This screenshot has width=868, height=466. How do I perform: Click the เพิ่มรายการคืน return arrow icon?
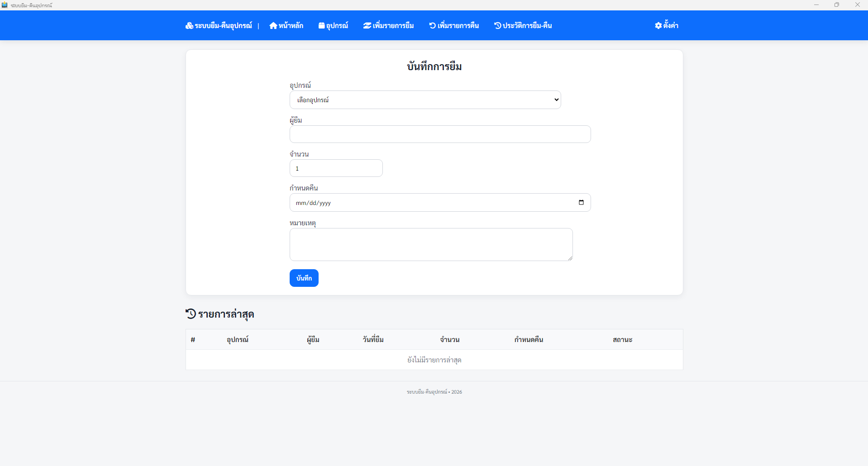[432, 26]
